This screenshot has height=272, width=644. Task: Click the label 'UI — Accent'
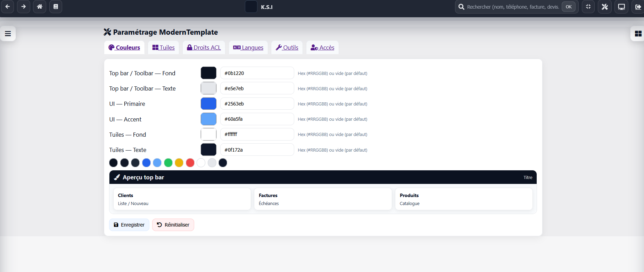(x=125, y=119)
